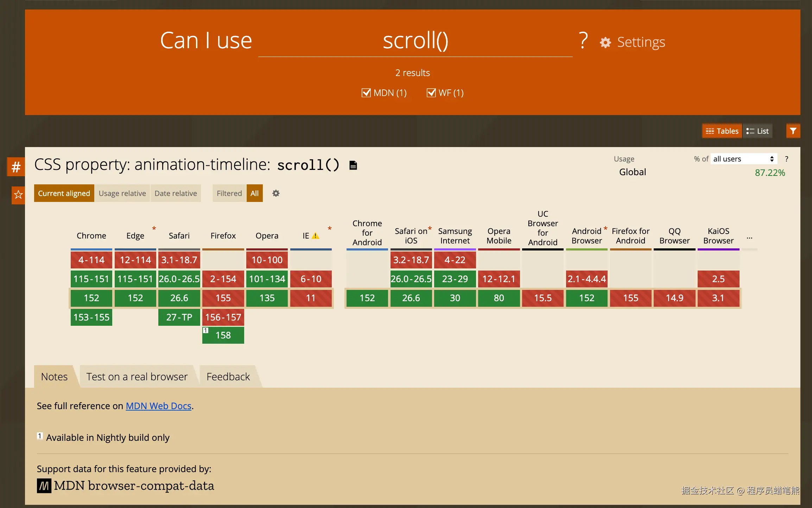Click the IE 6-10 cell
Image resolution: width=812 pixels, height=508 pixels.
(x=311, y=279)
